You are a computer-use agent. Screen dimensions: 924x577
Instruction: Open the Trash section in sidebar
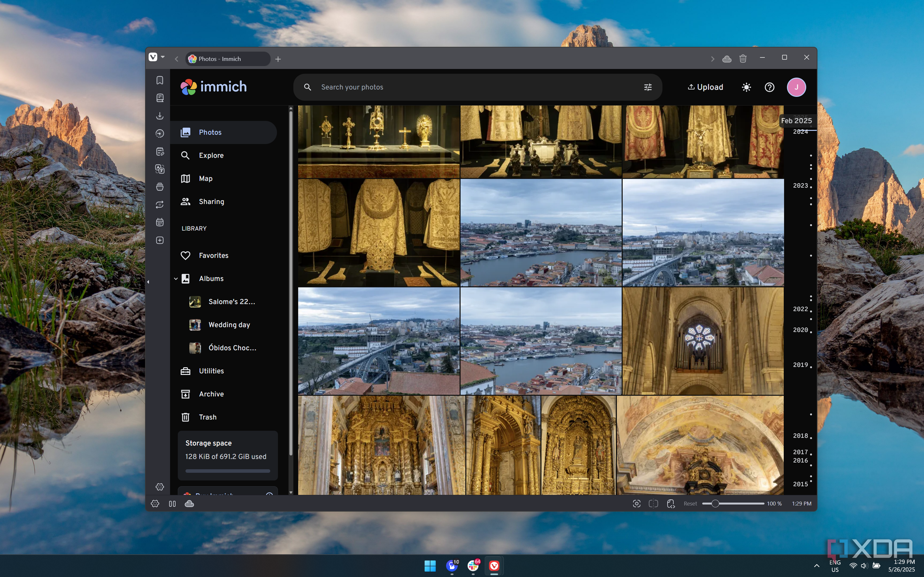(x=223, y=417)
